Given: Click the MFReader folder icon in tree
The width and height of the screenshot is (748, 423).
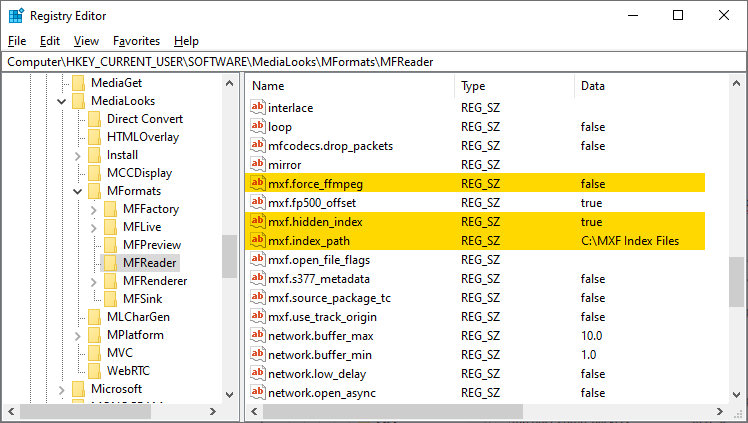Looking at the screenshot, I should pyautogui.click(x=111, y=263).
